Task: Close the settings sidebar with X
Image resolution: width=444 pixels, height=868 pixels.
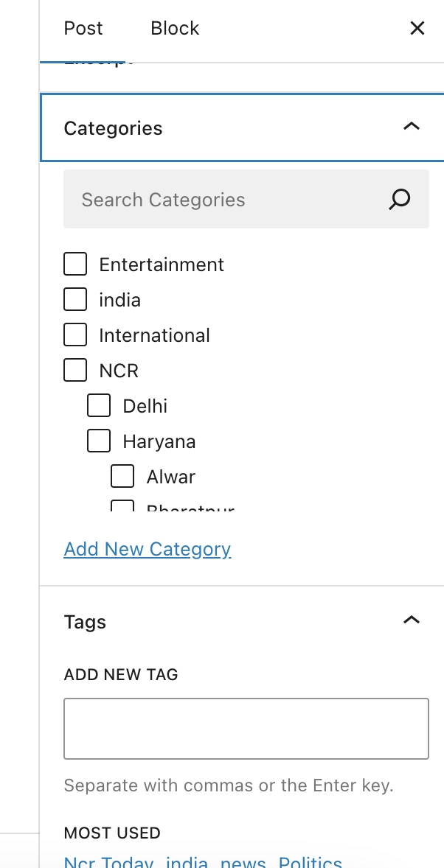Action: click(x=417, y=29)
